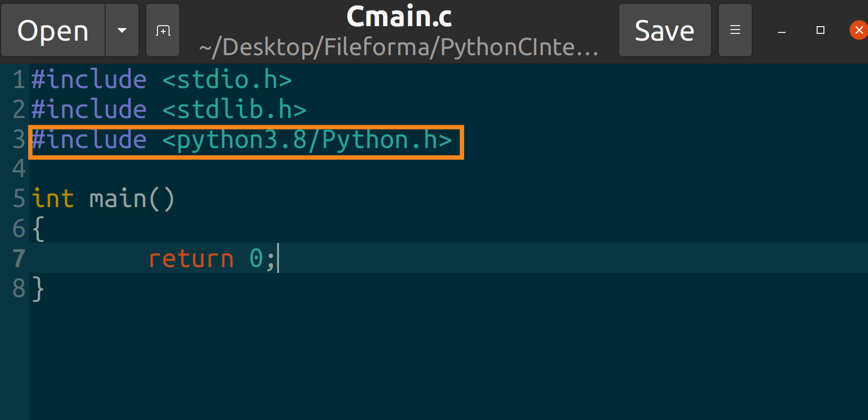Create a new document in gedit

coord(163,30)
